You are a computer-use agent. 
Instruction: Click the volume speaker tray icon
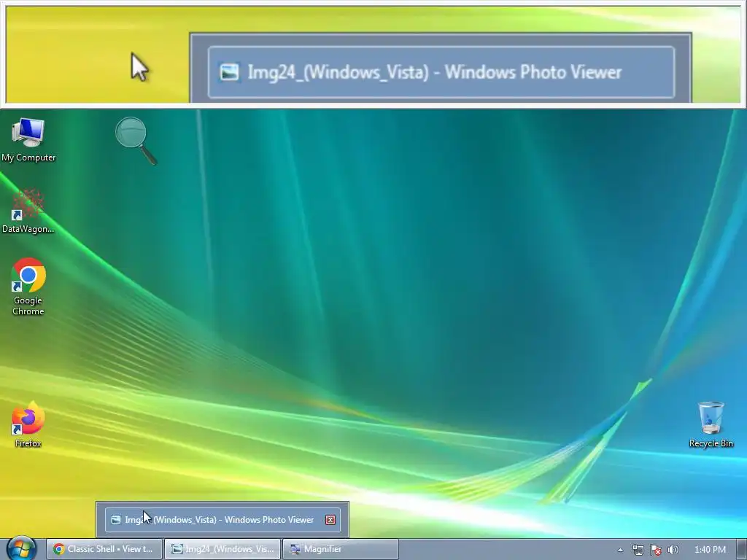(673, 550)
